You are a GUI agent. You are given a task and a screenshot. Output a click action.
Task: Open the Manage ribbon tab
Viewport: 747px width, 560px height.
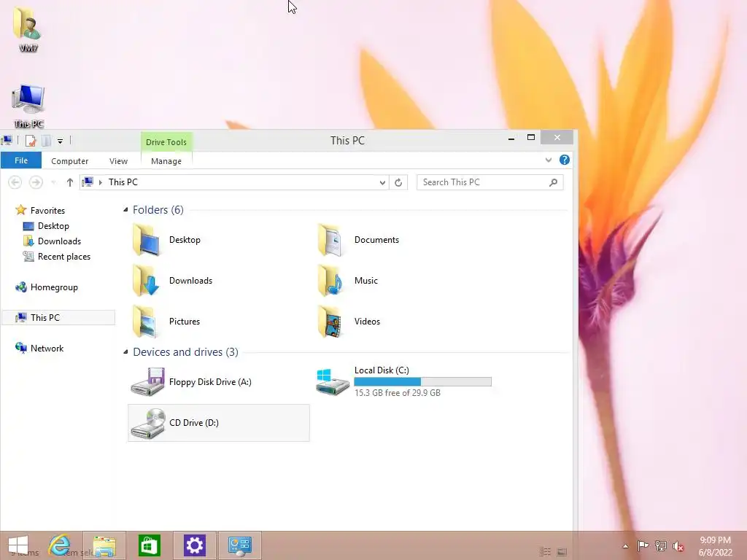tap(166, 161)
